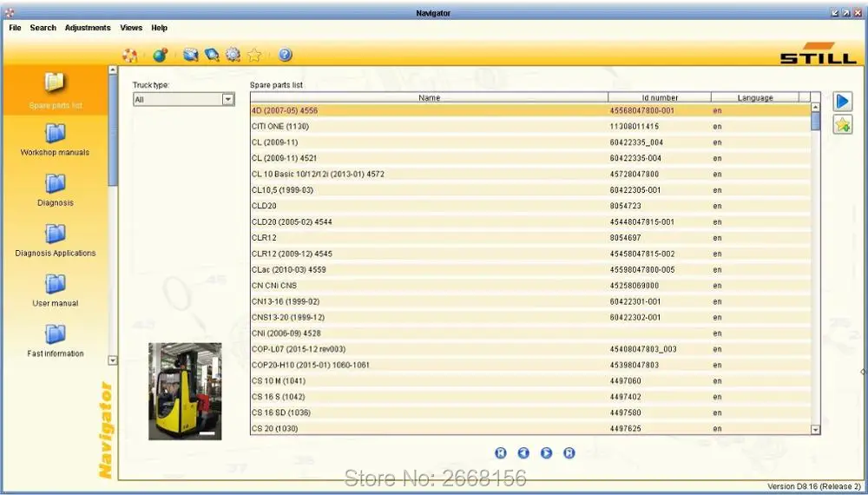Viewport: 868px width, 495px height.
Task: Select row CL 10 Basic 10/12/12i (2013-01) 4572
Action: click(530, 174)
